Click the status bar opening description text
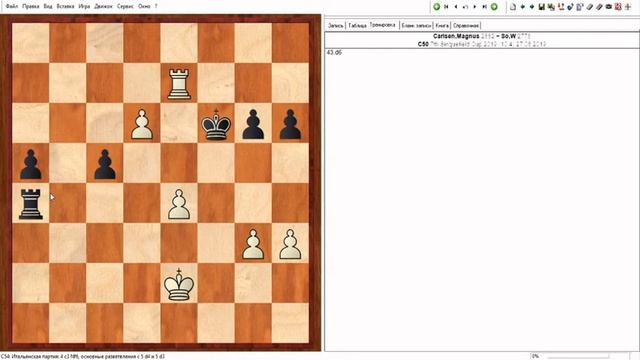This screenshot has height=360, width=640. click(x=83, y=357)
